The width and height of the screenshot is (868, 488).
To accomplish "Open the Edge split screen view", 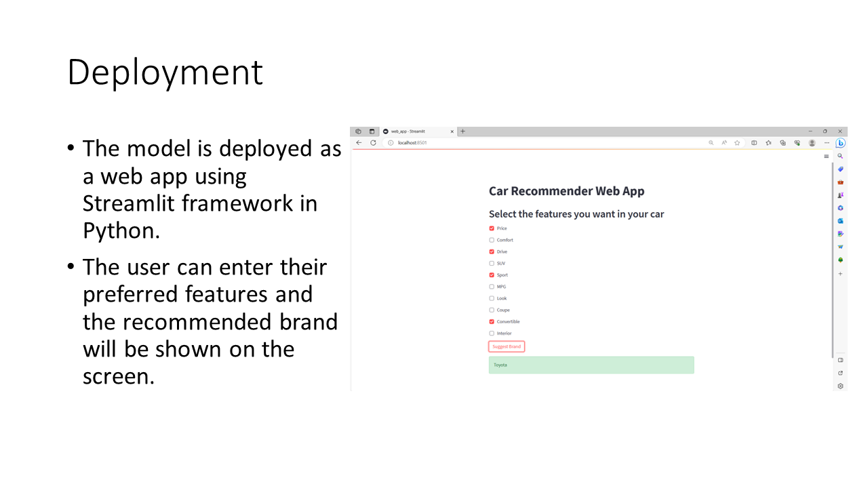I will pyautogui.click(x=753, y=143).
